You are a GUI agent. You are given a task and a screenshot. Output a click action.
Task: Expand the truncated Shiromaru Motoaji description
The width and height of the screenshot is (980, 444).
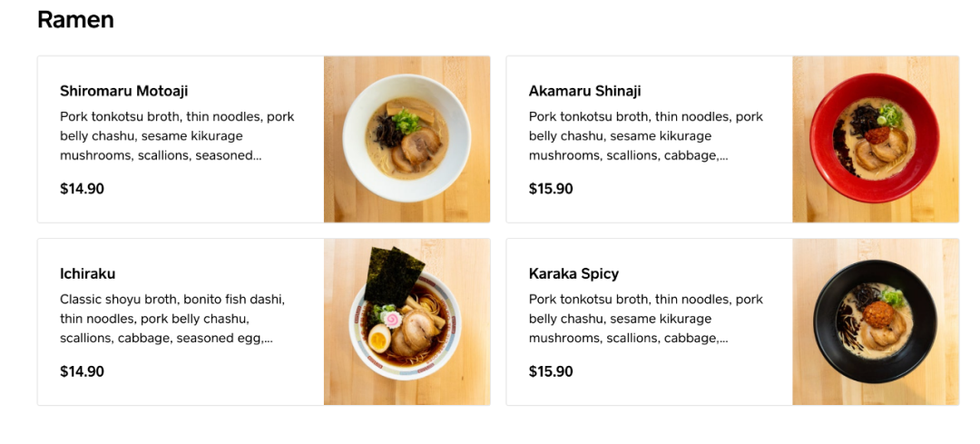177,135
